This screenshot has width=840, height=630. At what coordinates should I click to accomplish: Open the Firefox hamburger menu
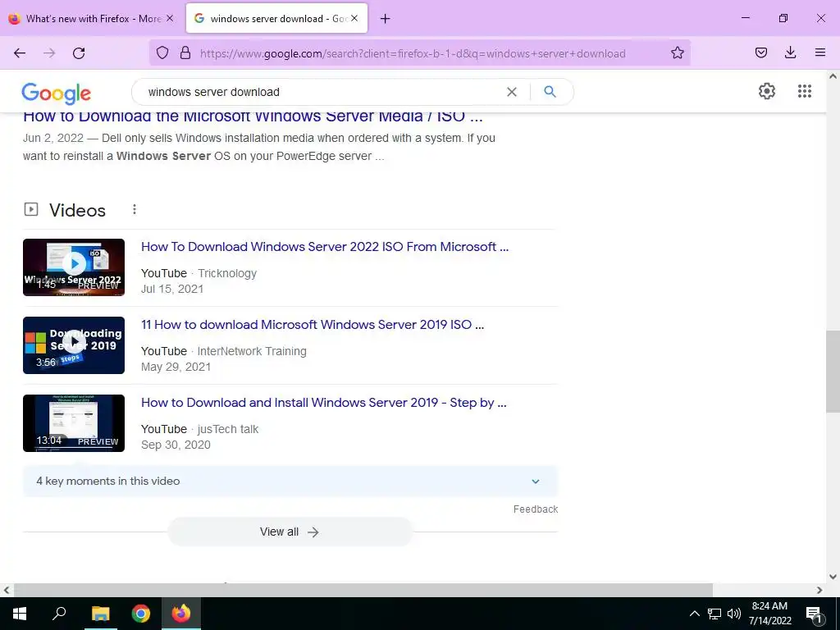[x=819, y=52]
